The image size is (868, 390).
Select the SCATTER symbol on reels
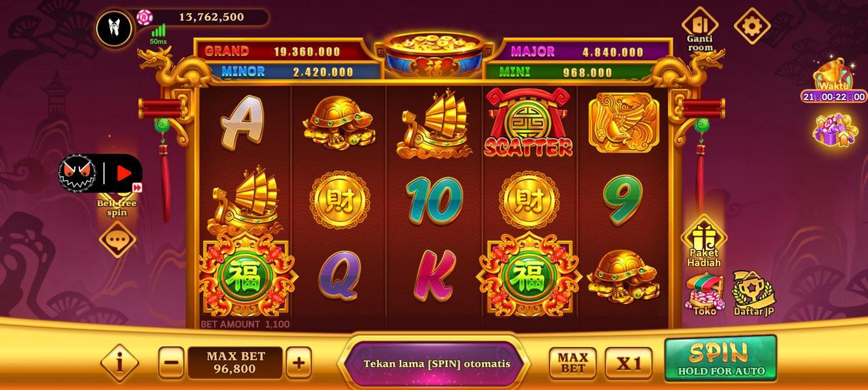(x=529, y=124)
